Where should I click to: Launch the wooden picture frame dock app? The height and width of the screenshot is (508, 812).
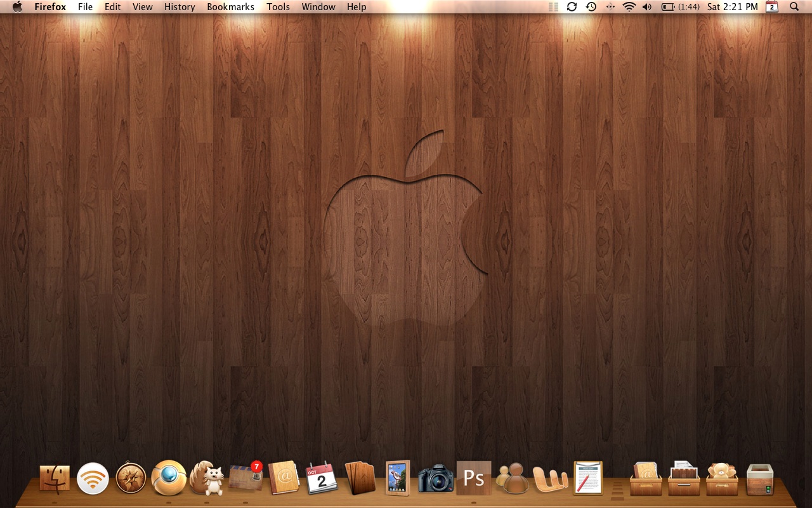click(x=398, y=478)
